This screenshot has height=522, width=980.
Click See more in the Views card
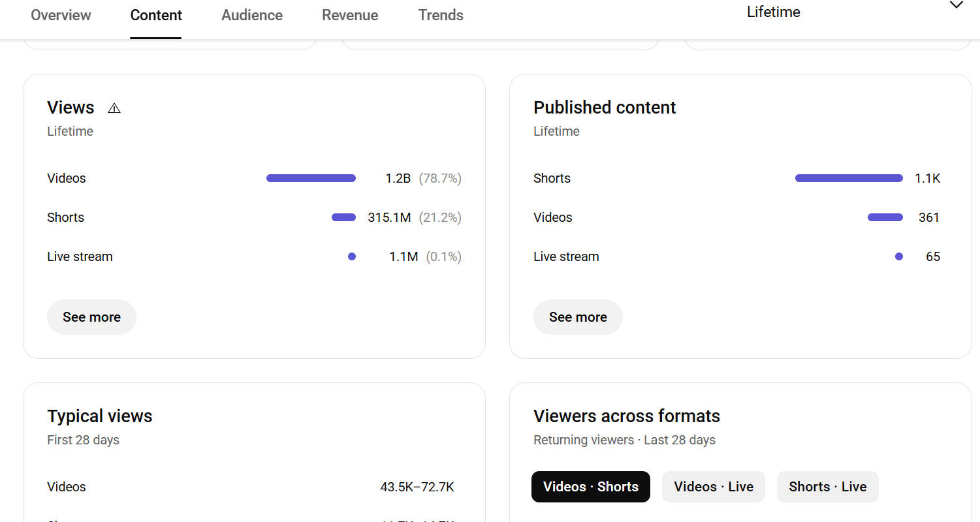[91, 317]
